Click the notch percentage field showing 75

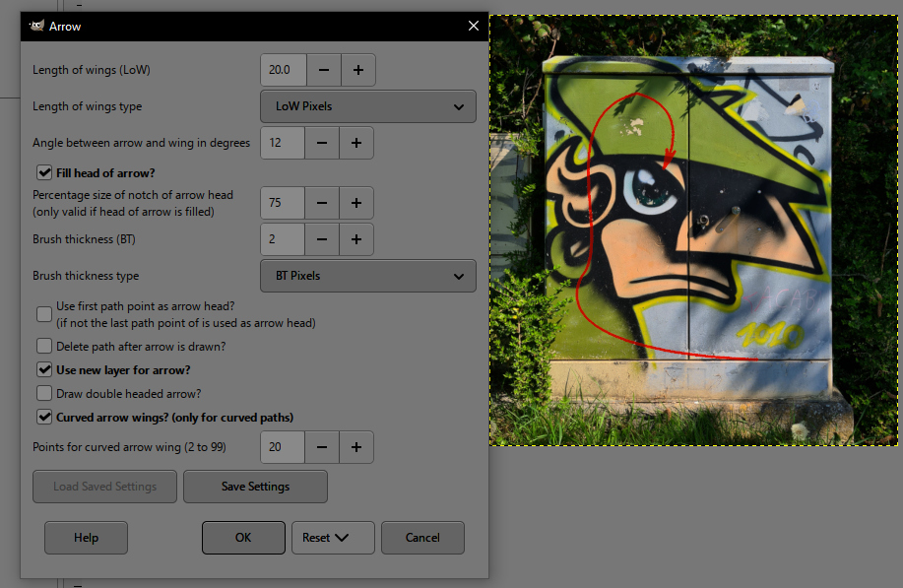[283, 203]
